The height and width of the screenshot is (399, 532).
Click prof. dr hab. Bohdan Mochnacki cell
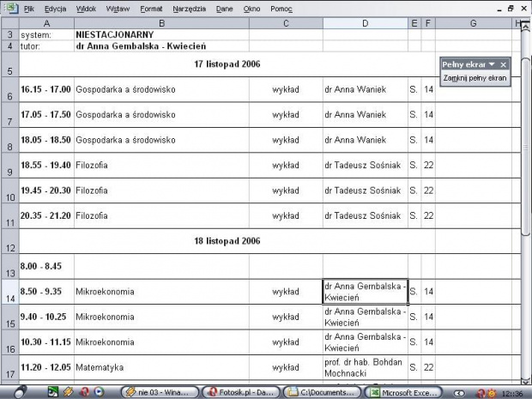[365, 367]
